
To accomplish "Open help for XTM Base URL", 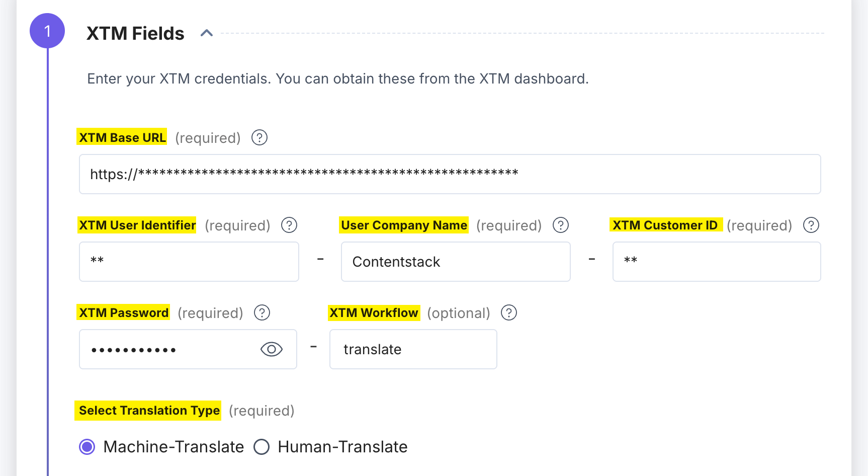I will (259, 137).
